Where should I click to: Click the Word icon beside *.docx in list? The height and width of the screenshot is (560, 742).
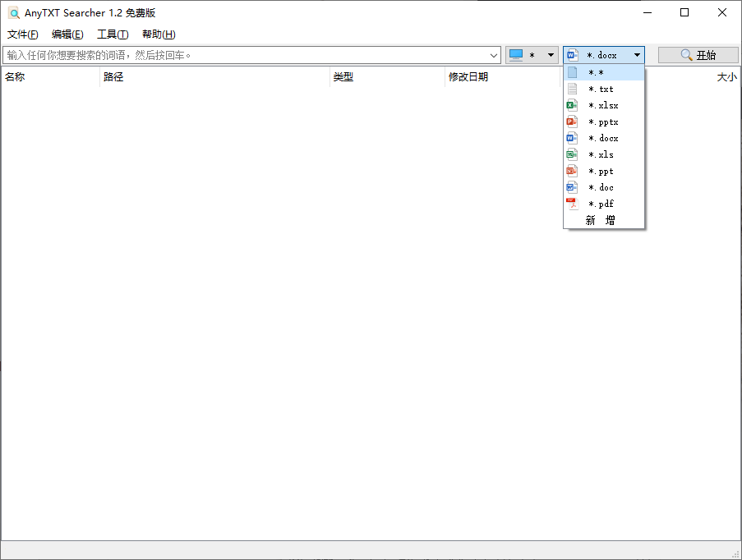click(x=572, y=138)
